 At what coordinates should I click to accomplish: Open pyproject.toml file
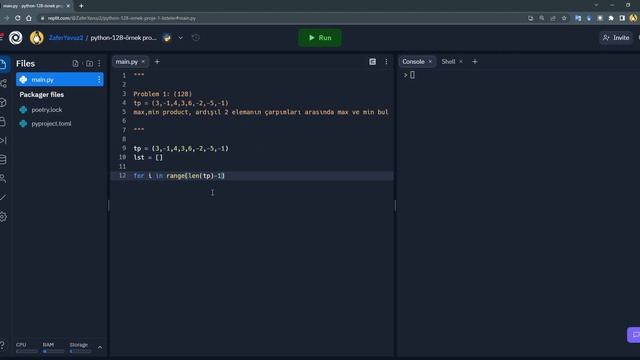[51, 123]
